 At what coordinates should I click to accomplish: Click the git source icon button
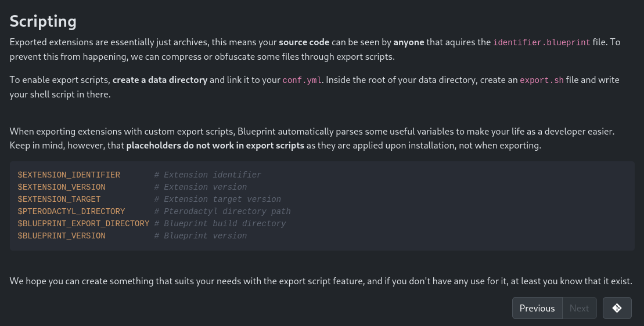coord(617,308)
